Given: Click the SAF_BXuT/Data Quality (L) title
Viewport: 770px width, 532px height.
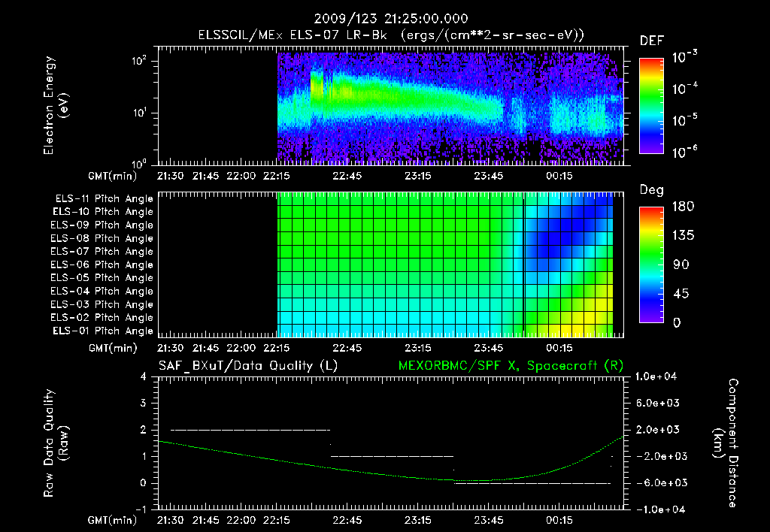Looking at the screenshot, I should pyautogui.click(x=248, y=366).
